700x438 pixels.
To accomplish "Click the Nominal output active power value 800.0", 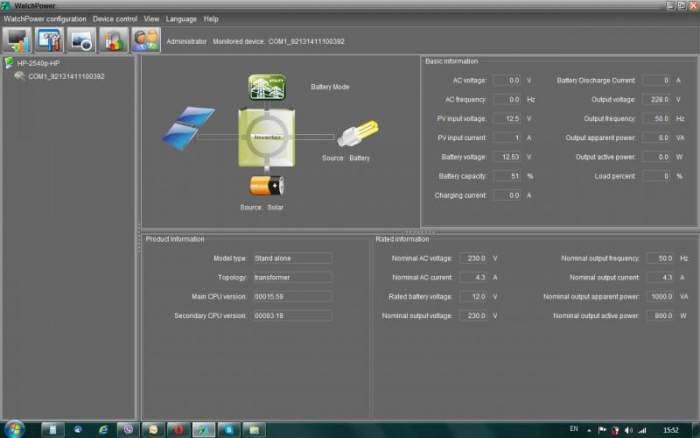I will click(660, 316).
